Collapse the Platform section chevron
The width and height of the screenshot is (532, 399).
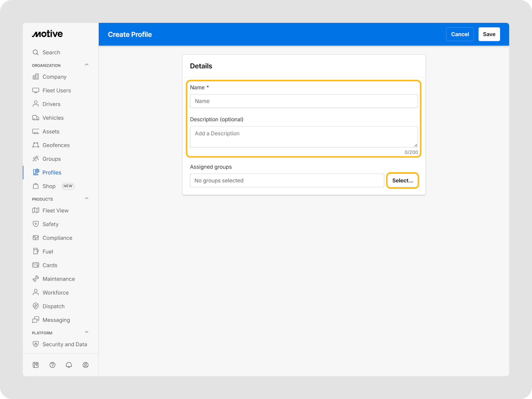click(86, 332)
